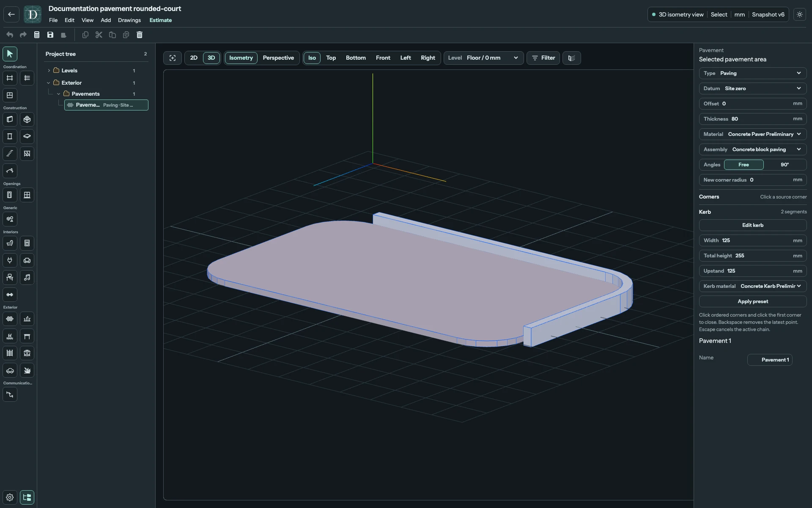
Task: Go back with the arrow button
Action: pyautogui.click(x=11, y=14)
